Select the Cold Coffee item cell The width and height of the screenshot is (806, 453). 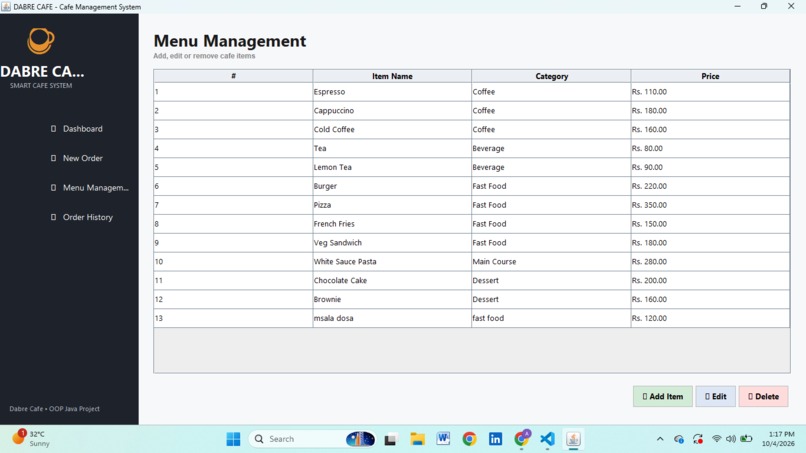(x=392, y=130)
